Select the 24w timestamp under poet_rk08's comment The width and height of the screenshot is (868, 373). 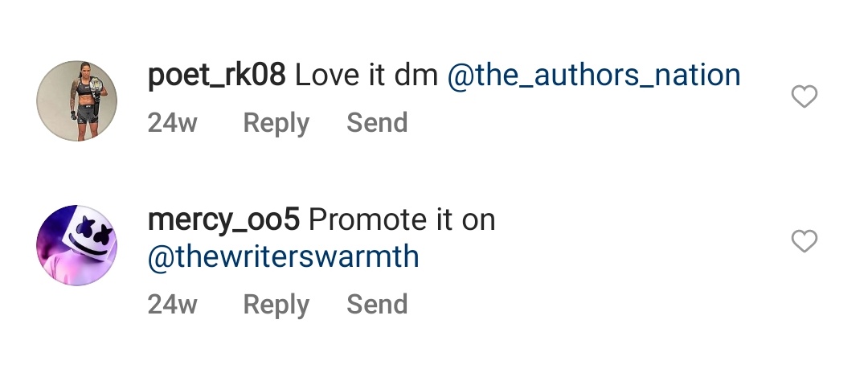172,122
